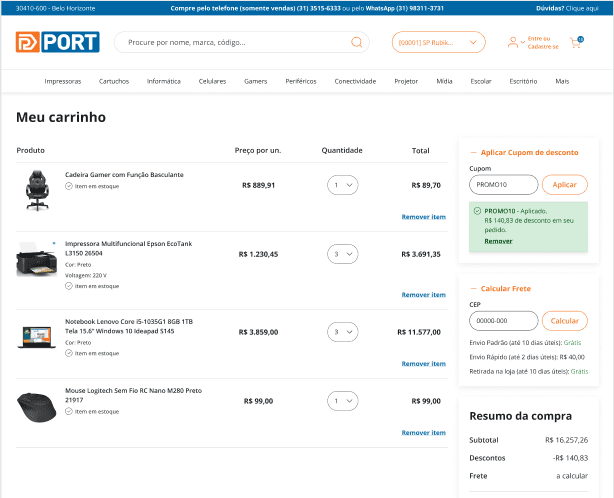614x498 pixels.
Task: Click the Envio Rápido R$ 40,00 line
Action: click(x=527, y=357)
